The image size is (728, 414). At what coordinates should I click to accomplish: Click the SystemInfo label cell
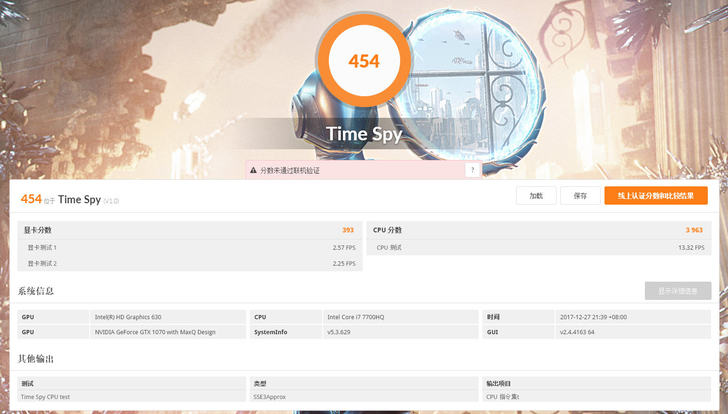[286, 332]
